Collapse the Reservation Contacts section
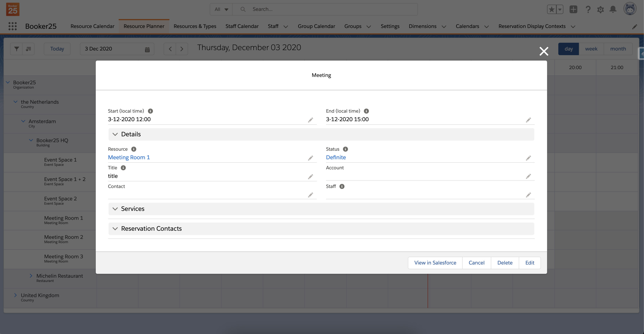Viewport: 644px width, 334px height. tap(115, 229)
